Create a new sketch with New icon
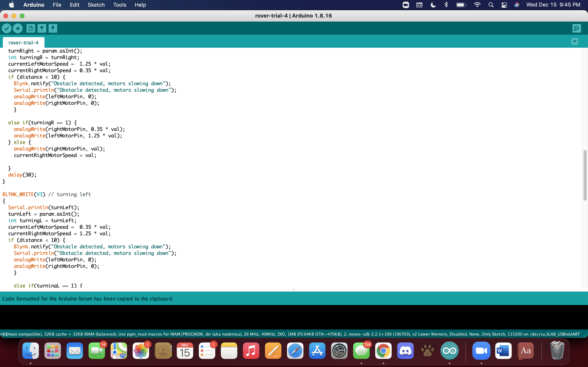This screenshot has width=588, height=367. tap(31, 28)
